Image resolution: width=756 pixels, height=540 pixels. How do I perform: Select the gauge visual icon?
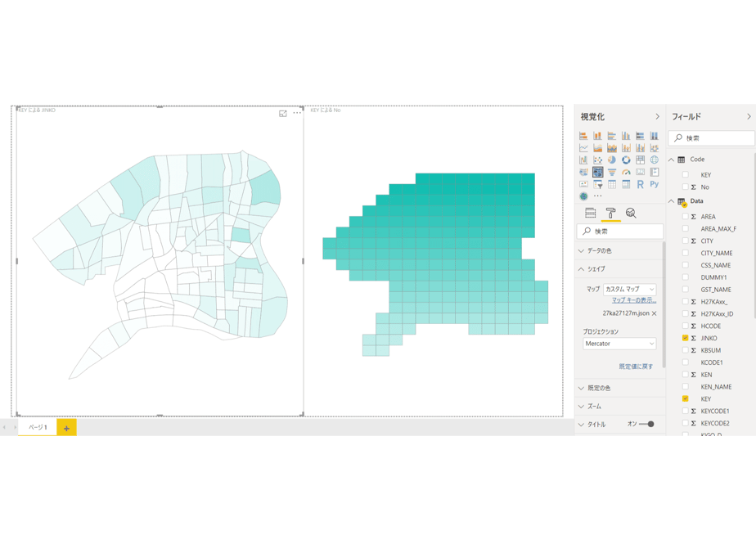point(626,172)
